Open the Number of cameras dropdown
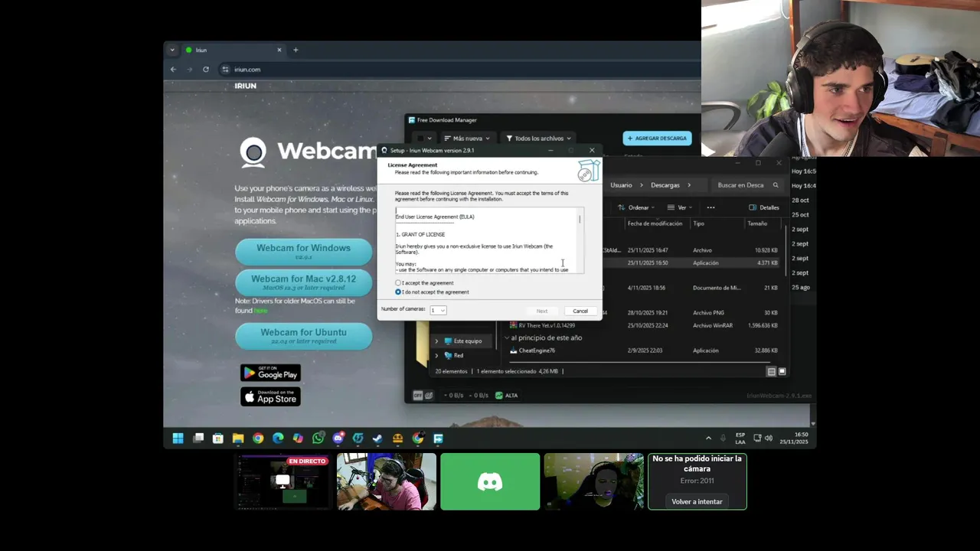Viewport: 980px width, 551px height. point(438,310)
